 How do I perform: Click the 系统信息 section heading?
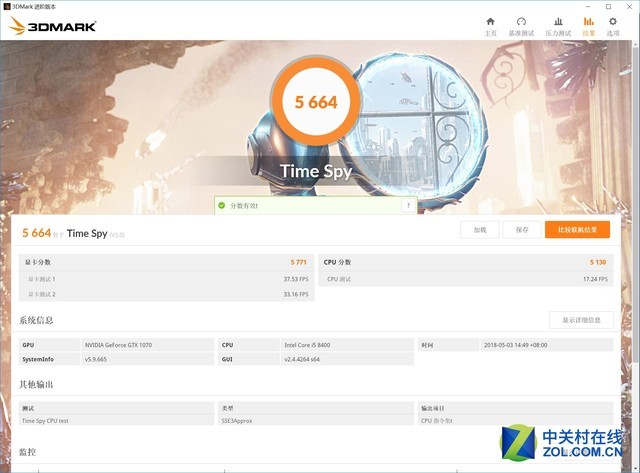coord(36,320)
